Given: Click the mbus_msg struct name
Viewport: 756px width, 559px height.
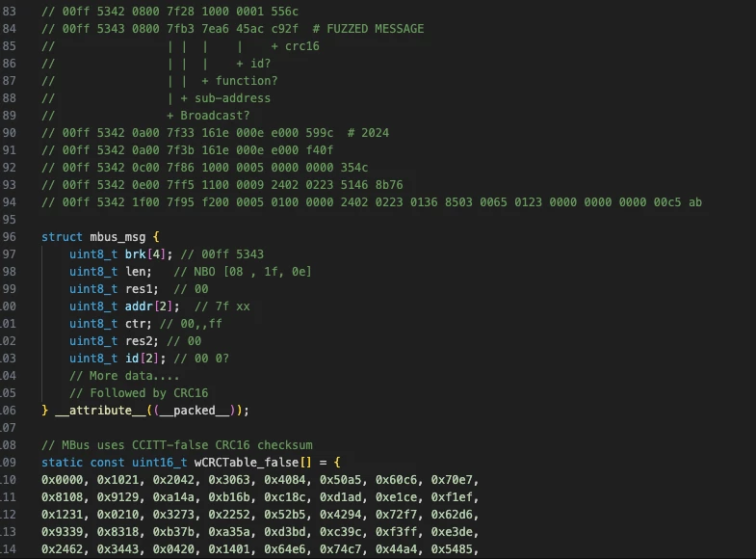Looking at the screenshot, I should 117,236.
